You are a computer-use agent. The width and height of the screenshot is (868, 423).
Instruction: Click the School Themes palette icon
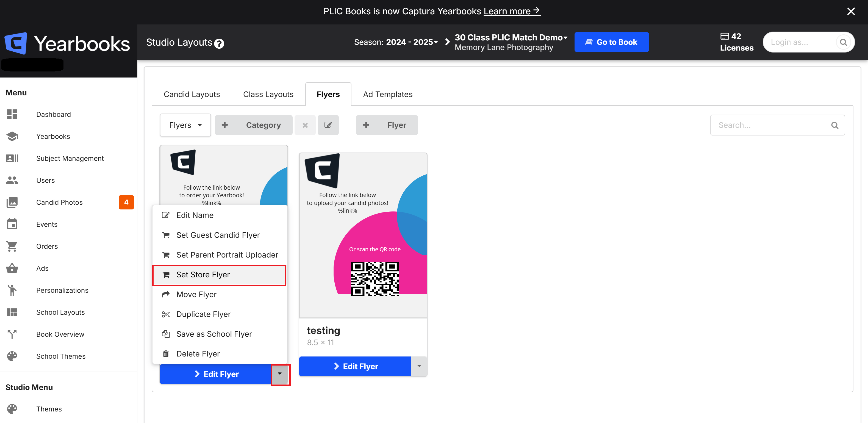click(x=12, y=356)
